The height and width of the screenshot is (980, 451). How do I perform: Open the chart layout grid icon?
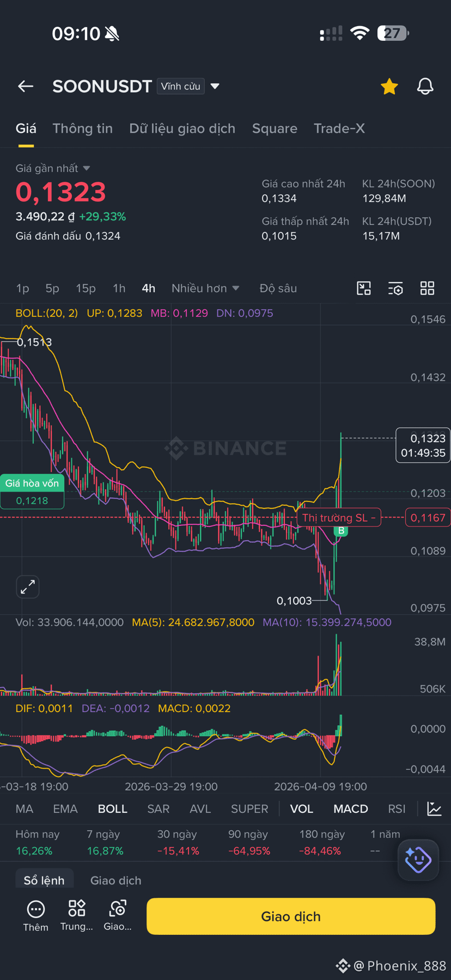point(428,289)
